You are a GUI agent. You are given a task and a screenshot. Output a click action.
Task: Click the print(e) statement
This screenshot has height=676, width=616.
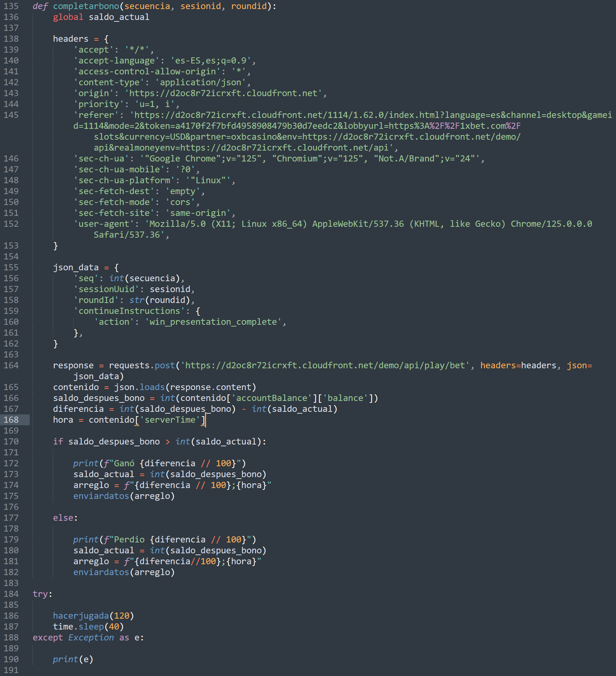pos(73,659)
